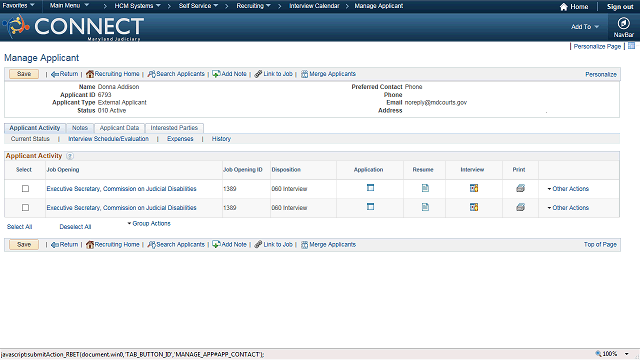Click the top Save button
The width and height of the screenshot is (640, 360).
tap(24, 74)
